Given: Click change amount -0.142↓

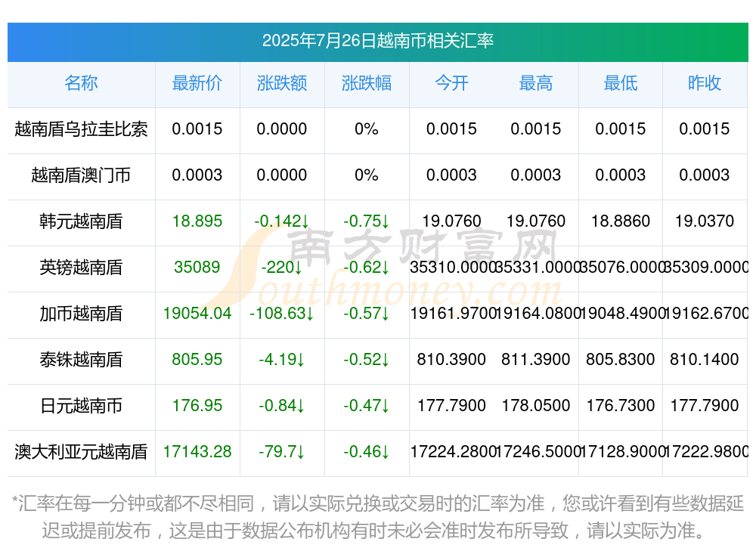Looking at the screenshot, I should [281, 221].
